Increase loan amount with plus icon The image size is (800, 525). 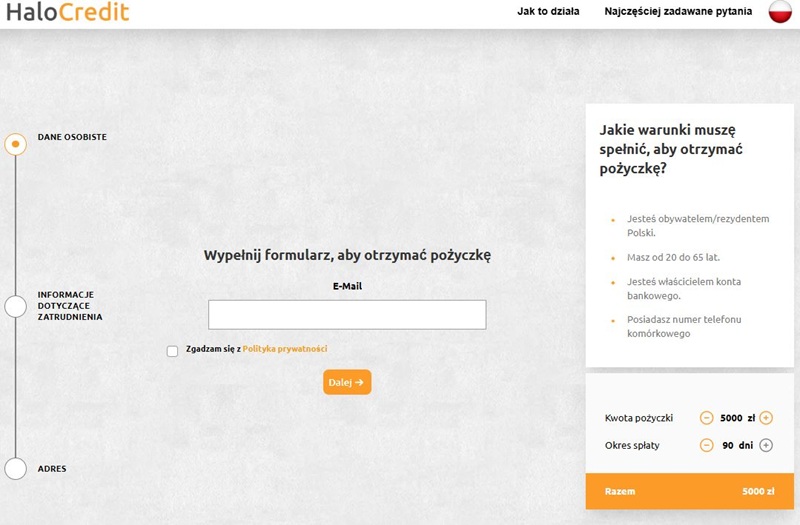click(x=766, y=418)
